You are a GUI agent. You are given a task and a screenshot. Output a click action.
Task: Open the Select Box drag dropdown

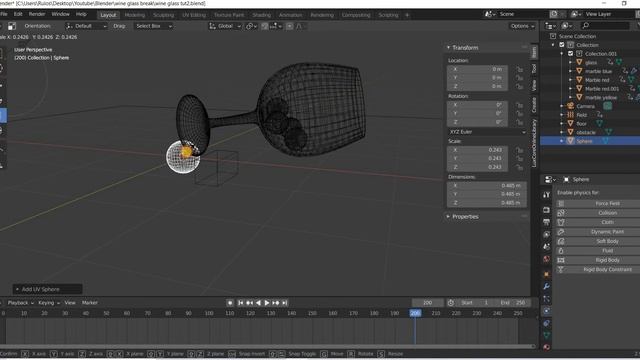tap(153, 26)
